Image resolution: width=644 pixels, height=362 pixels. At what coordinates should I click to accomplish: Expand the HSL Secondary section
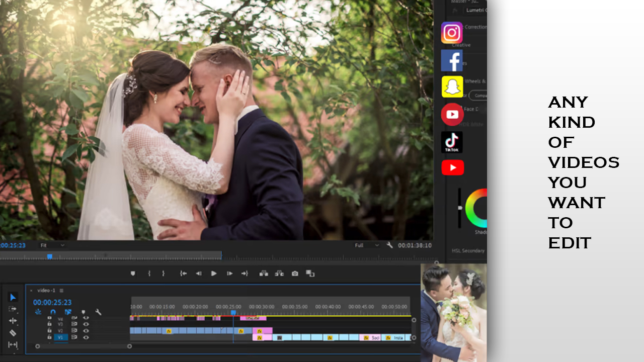(468, 250)
